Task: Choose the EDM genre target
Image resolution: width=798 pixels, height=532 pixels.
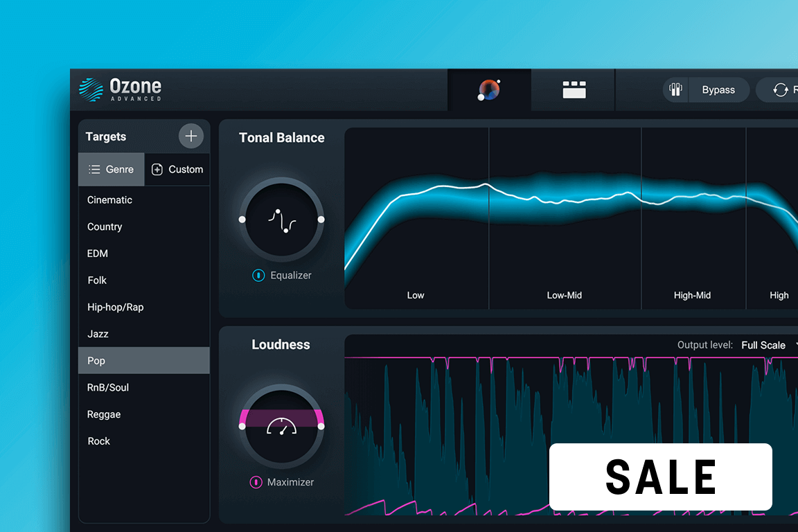Action: click(144, 254)
